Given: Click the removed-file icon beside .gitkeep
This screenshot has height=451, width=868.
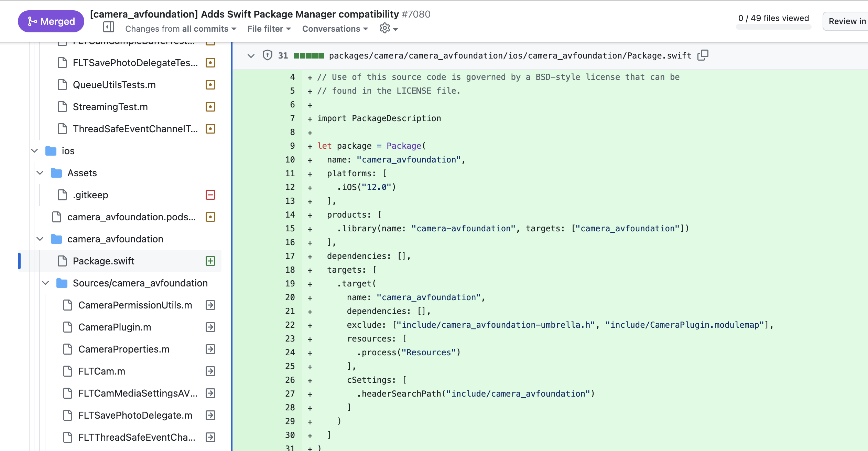Looking at the screenshot, I should (210, 195).
